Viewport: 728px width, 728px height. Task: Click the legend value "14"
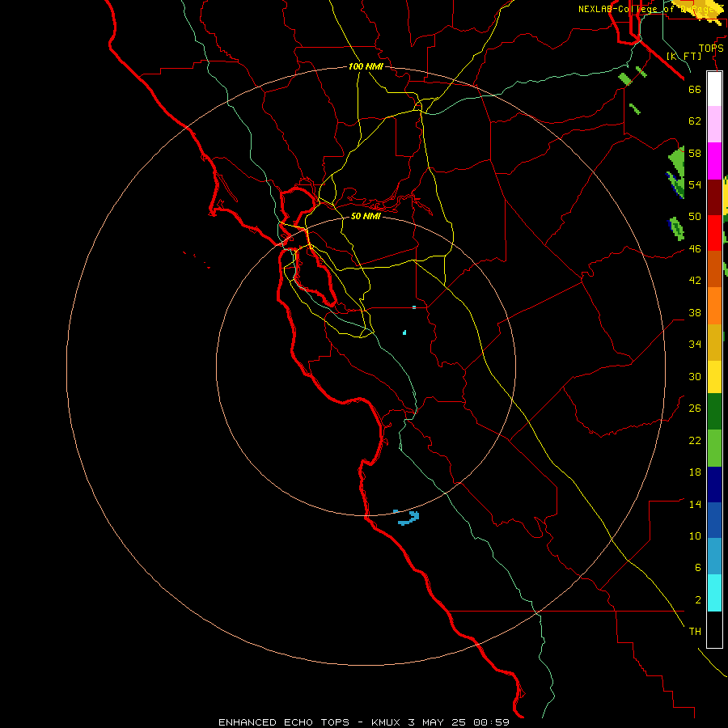pyautogui.click(x=695, y=505)
